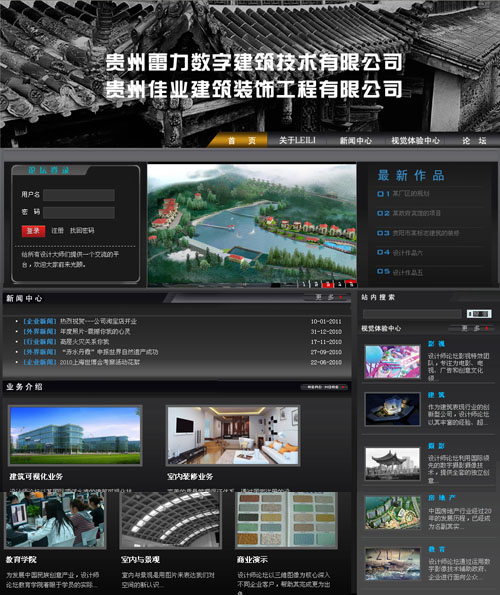Open the 建筑可视化业务 building thumbnail
The width and height of the screenshot is (500, 595).
(x=75, y=436)
